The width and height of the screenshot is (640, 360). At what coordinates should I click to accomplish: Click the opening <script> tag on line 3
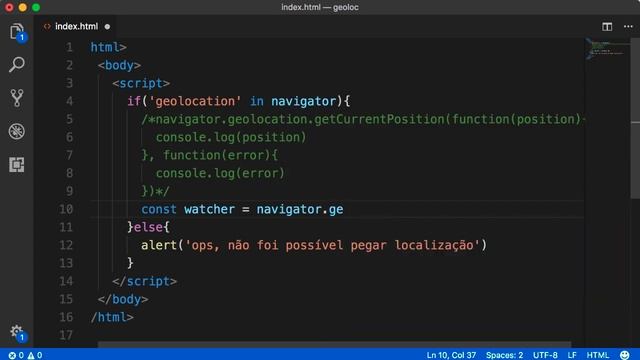[141, 83]
